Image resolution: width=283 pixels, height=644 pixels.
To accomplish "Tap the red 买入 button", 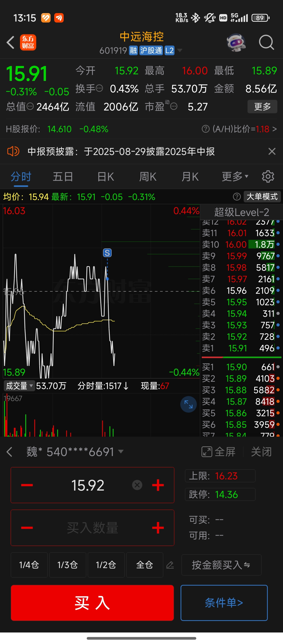I will click(x=92, y=603).
